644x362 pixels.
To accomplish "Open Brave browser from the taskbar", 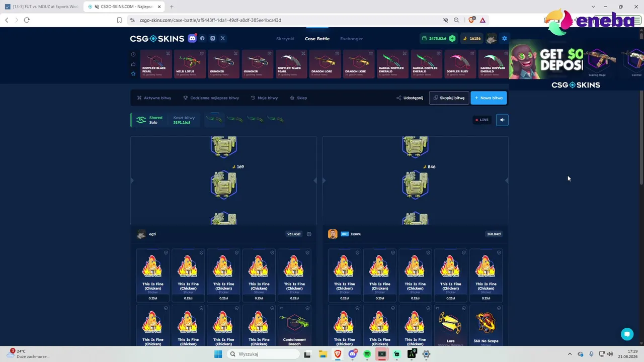I will 338,354.
